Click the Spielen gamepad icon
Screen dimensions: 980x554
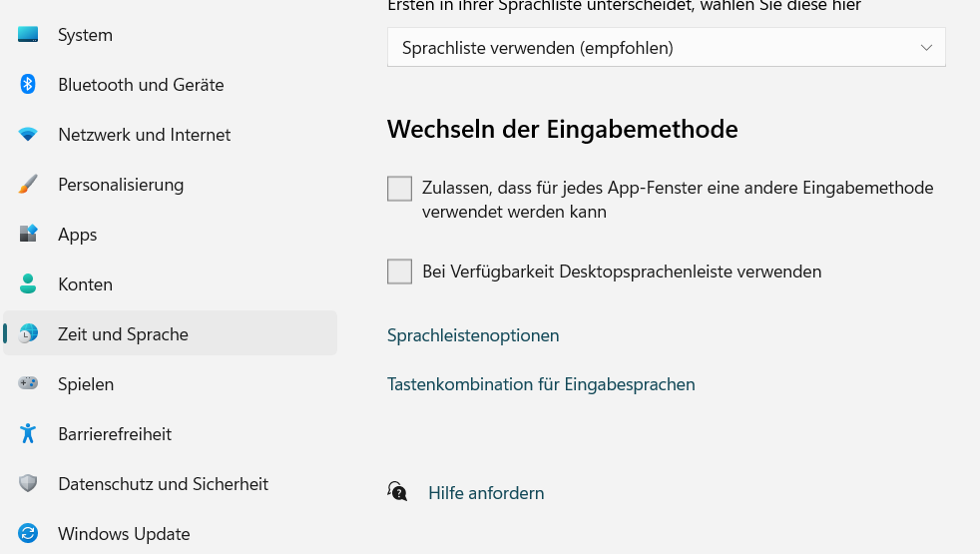[28, 384]
